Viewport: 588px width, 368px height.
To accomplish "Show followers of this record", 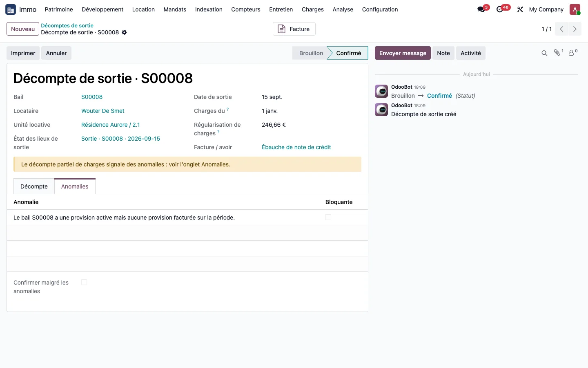I will coord(573,53).
